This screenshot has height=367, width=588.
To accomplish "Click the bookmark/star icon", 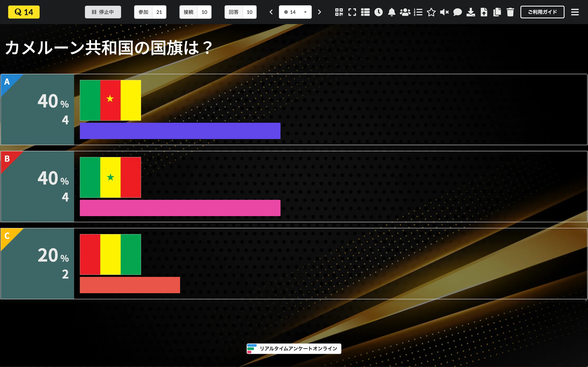I will coord(431,12).
